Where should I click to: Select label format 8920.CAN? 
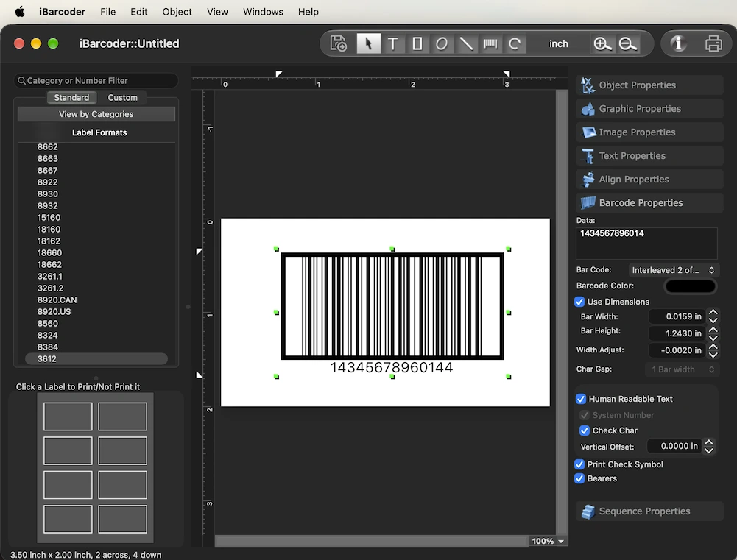(57, 300)
